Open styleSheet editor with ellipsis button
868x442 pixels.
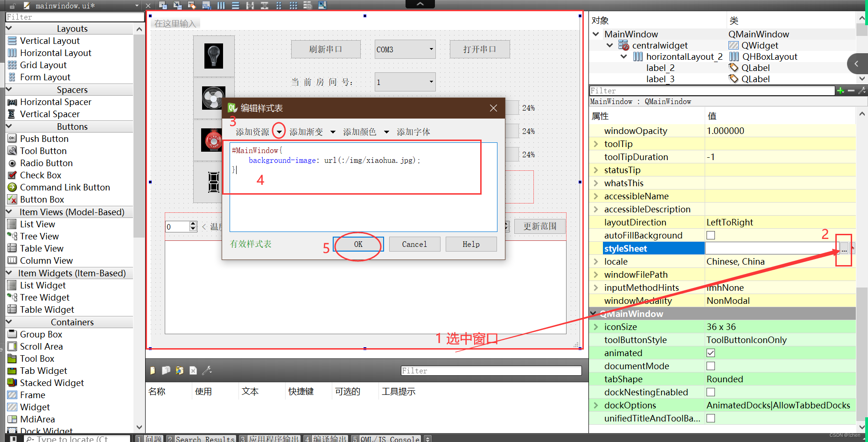844,248
